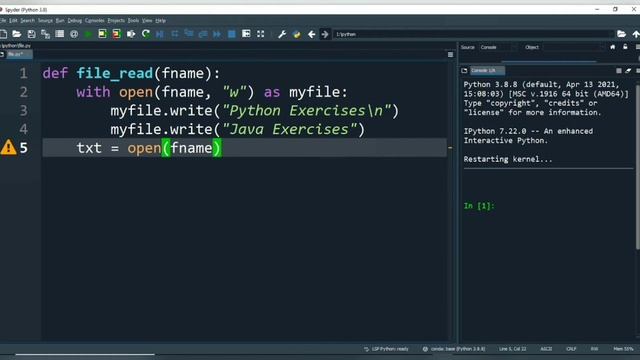Open the Search menu
Viewport: 640px width, 360px height.
tap(27, 20)
